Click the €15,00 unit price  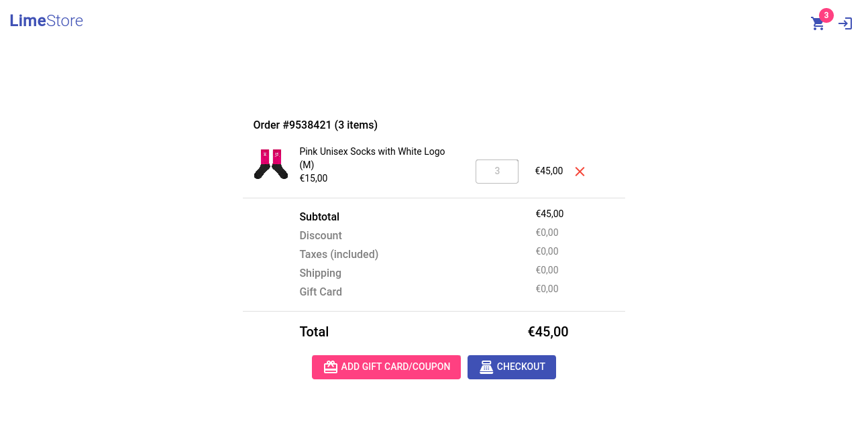click(313, 178)
